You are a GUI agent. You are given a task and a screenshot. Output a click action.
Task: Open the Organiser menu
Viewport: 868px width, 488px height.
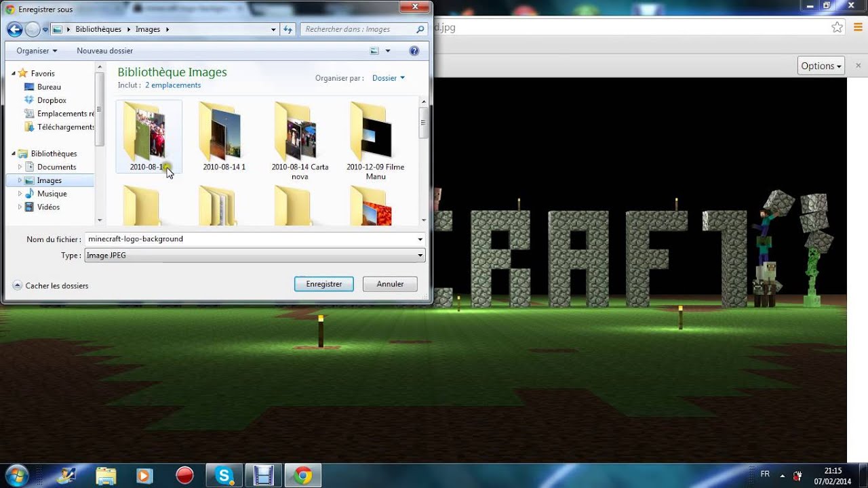click(37, 51)
